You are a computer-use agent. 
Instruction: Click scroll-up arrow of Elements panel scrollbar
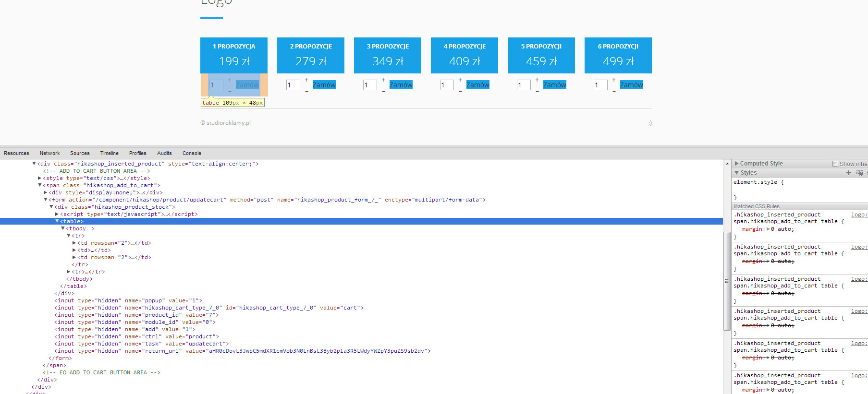click(x=727, y=164)
